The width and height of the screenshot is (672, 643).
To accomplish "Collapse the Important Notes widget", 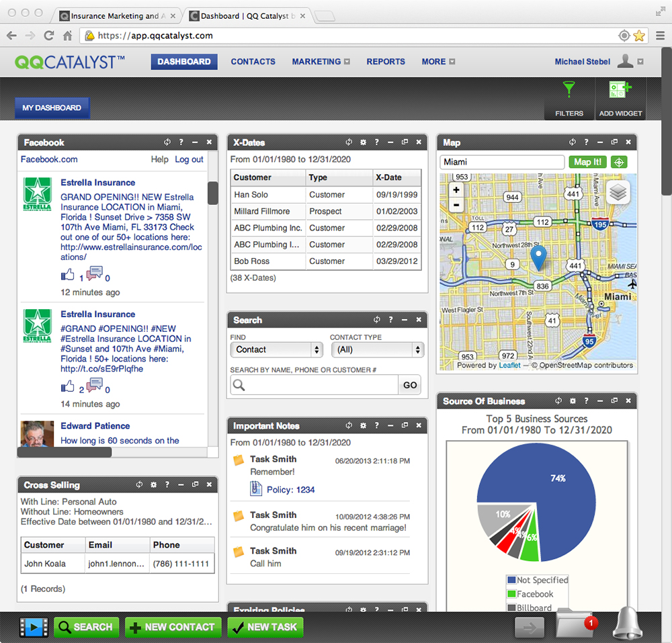I will point(390,425).
